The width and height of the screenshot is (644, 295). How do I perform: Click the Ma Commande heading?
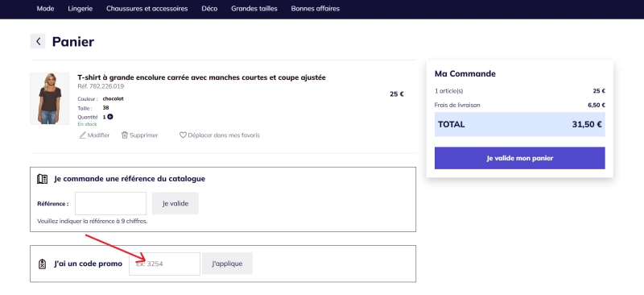click(x=465, y=73)
